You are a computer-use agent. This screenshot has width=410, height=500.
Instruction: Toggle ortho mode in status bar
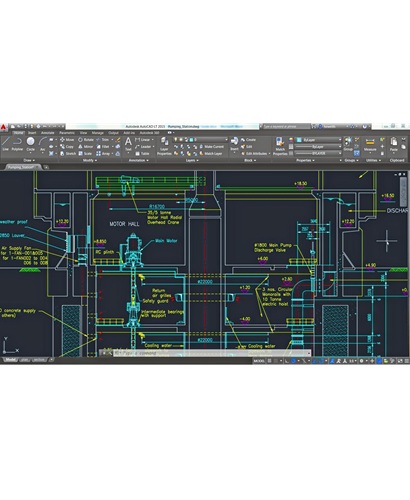tap(287, 361)
